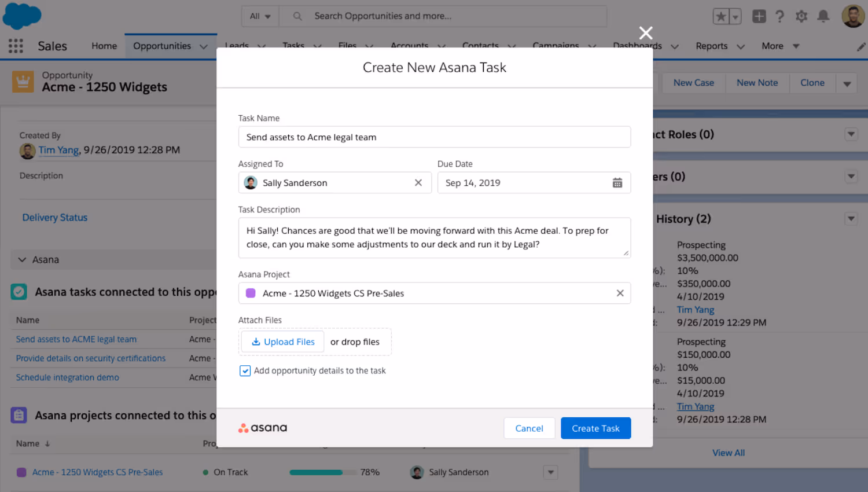Click Sally Sanderson avatar in projects row

(417, 472)
